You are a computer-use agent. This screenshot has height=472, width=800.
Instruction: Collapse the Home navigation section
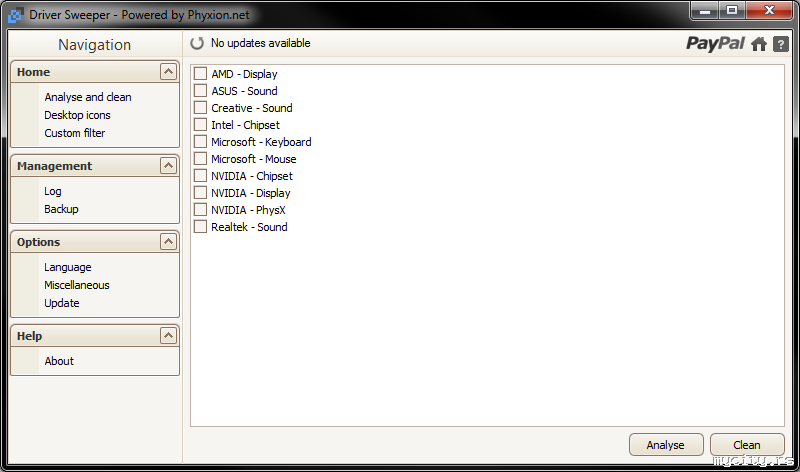tap(168, 71)
